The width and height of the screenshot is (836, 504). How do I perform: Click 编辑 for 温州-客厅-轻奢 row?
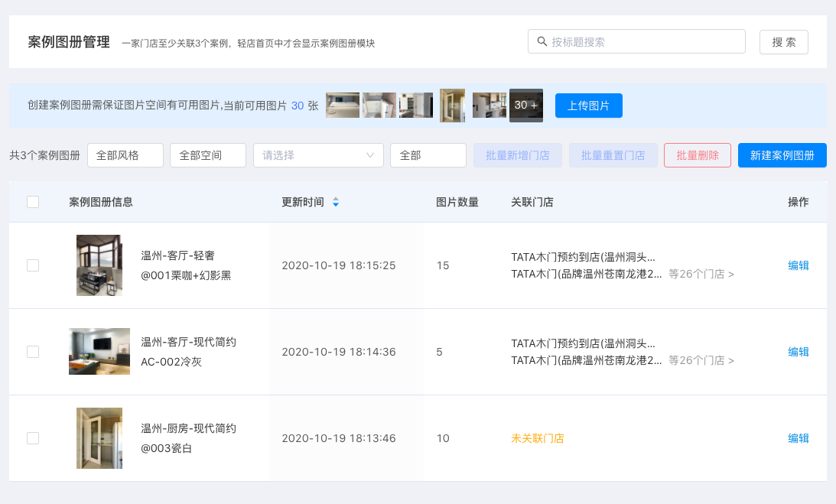click(799, 265)
